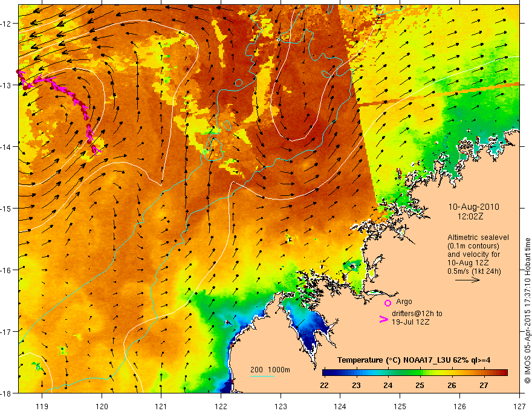Click the color bar tick label '27'
The width and height of the screenshot is (532, 411).
484,385
